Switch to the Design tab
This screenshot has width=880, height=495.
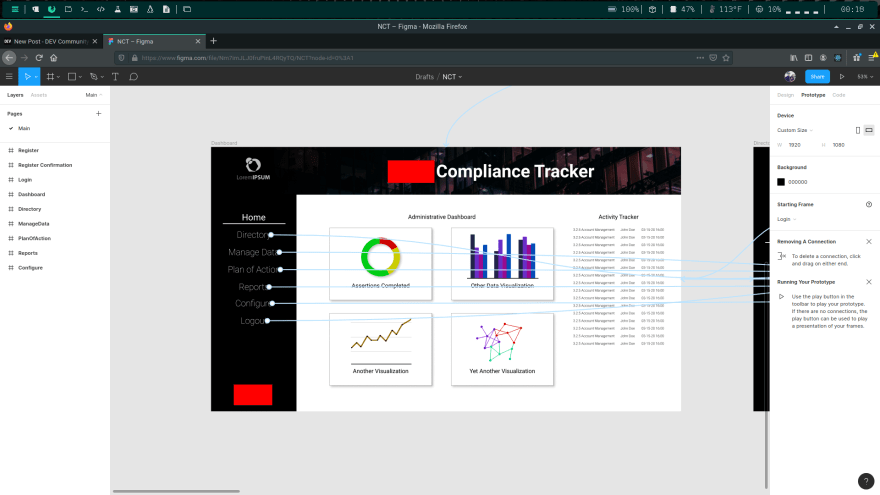[785, 95]
